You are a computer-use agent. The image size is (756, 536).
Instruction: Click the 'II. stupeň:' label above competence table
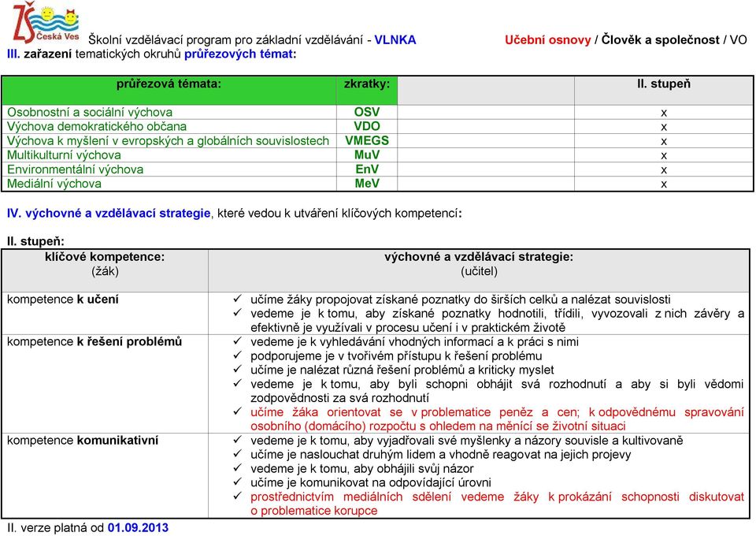point(35,241)
